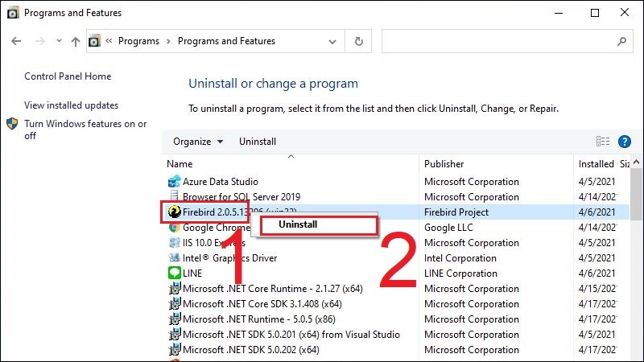The height and width of the screenshot is (362, 644).
Task: Select the Intel® Graphics Driver row name
Action: pyautogui.click(x=230, y=258)
